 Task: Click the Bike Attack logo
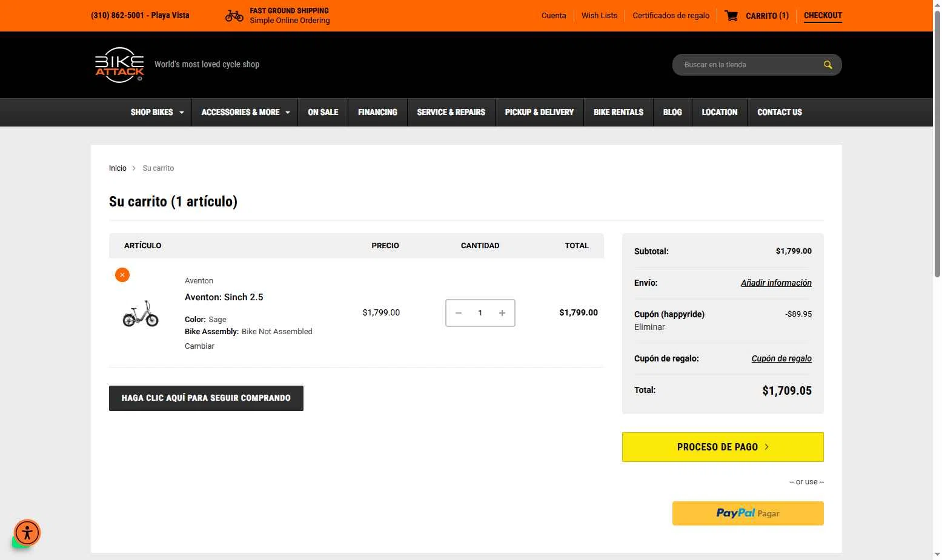point(120,65)
